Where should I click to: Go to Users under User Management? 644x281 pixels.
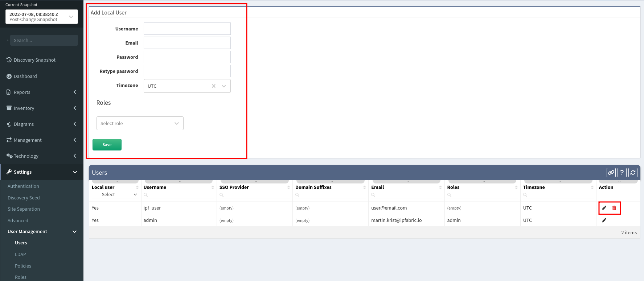coord(21,243)
